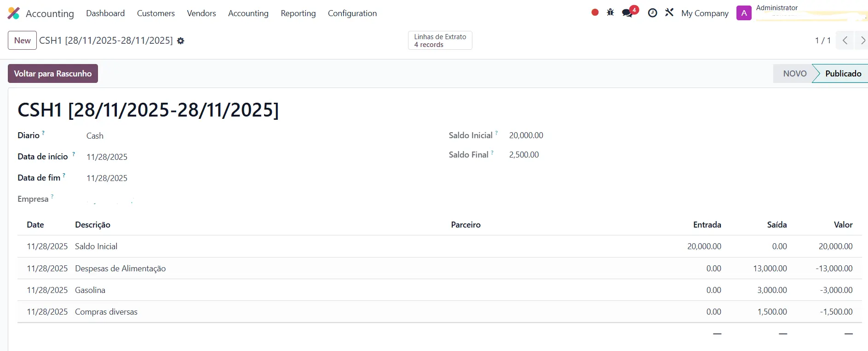The image size is (868, 351).
Task: Click the New button
Action: click(22, 41)
